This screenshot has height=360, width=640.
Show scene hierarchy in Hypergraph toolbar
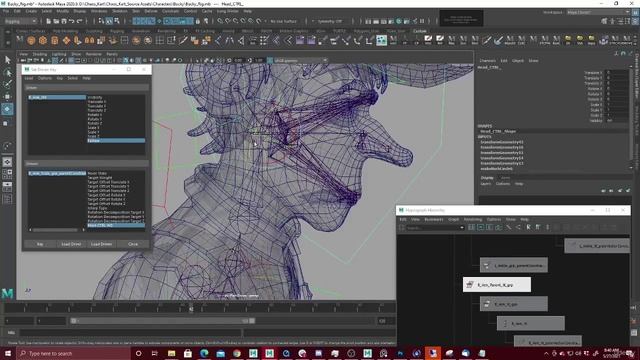point(509,227)
